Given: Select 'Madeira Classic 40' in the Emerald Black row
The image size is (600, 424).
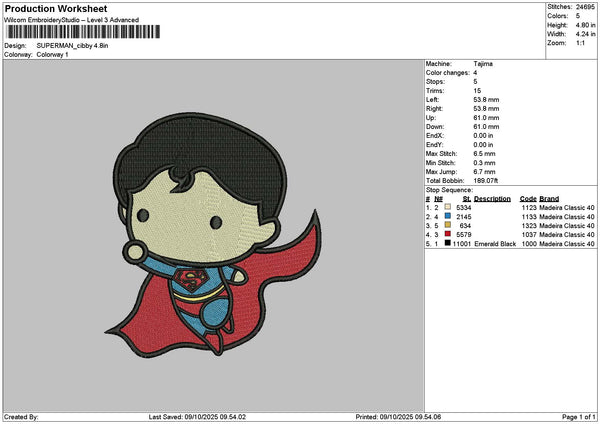Looking at the screenshot, I should [x=567, y=244].
